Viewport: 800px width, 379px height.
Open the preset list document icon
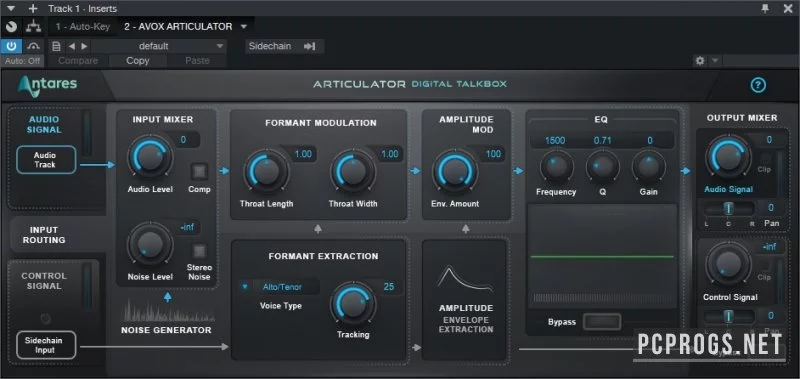[56, 46]
